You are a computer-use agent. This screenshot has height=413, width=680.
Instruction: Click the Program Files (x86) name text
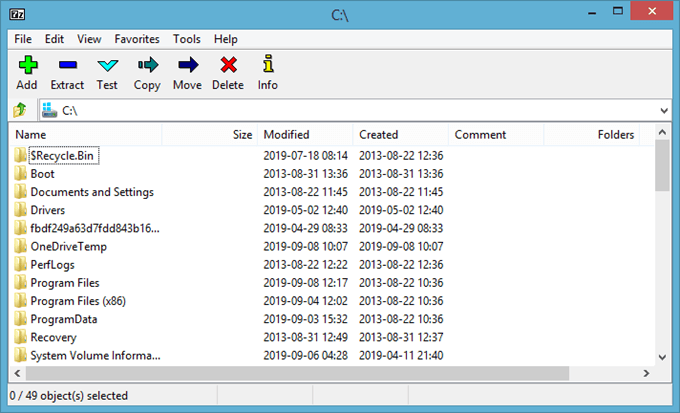point(78,301)
